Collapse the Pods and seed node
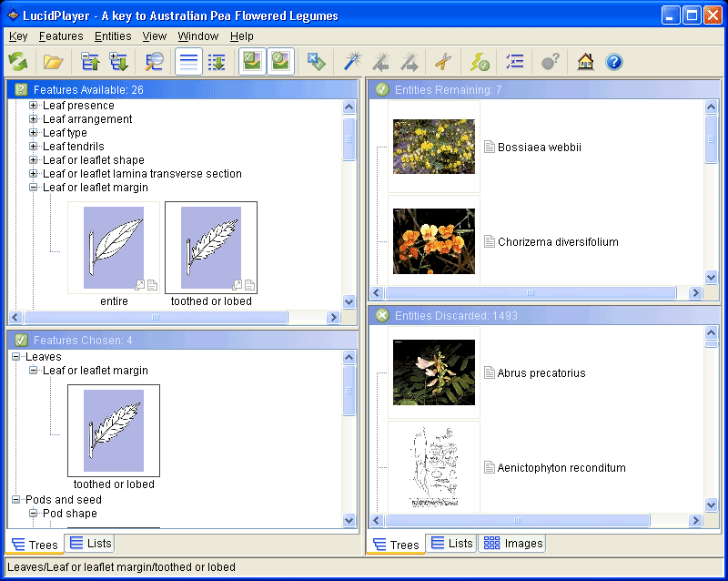This screenshot has width=728, height=581. pyautogui.click(x=16, y=500)
